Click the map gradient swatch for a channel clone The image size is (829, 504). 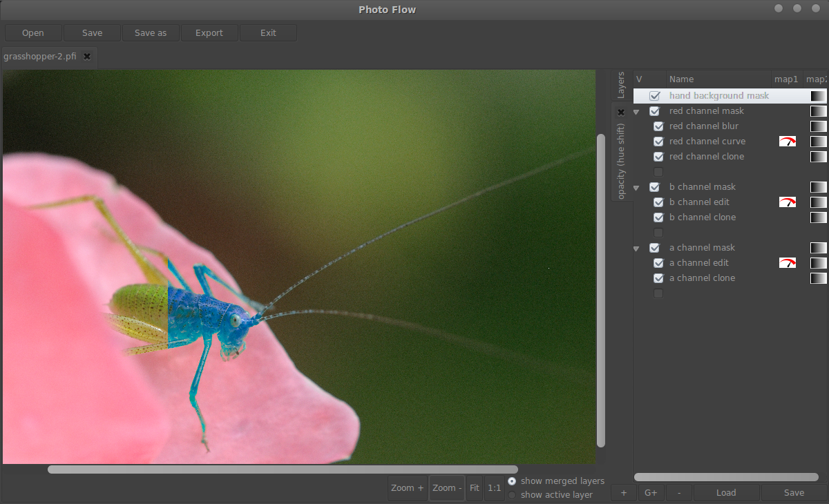click(818, 278)
